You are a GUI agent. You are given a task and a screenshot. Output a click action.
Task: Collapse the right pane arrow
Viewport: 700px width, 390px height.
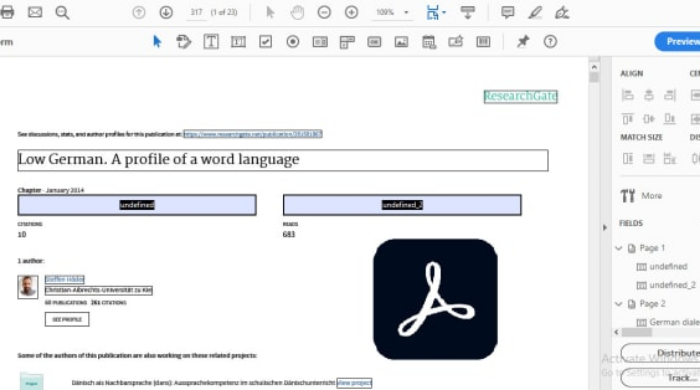pyautogui.click(x=605, y=228)
